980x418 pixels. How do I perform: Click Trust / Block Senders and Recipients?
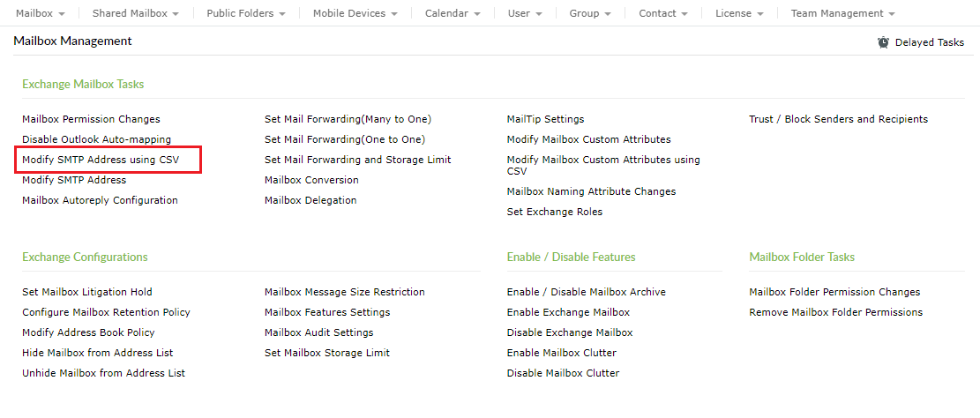click(x=838, y=119)
